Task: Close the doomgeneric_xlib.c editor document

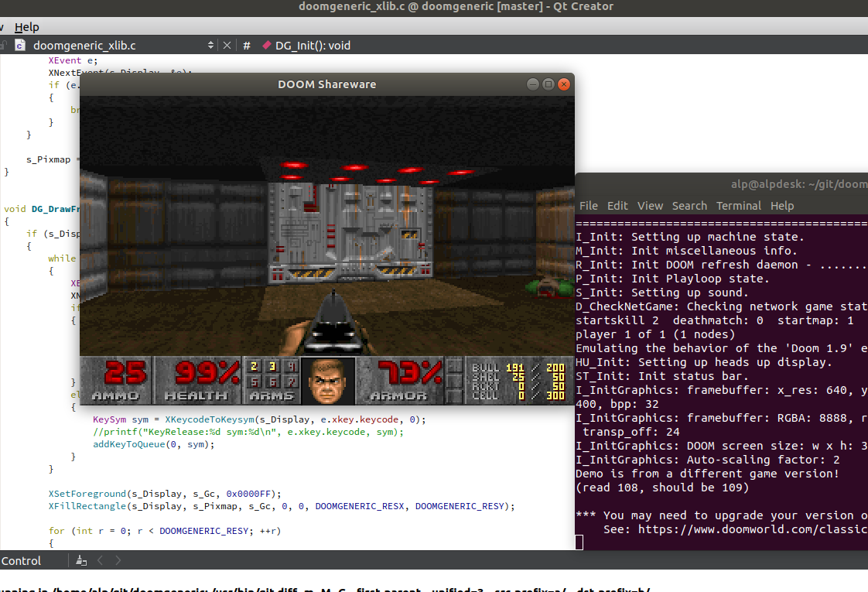Action: pos(227,46)
